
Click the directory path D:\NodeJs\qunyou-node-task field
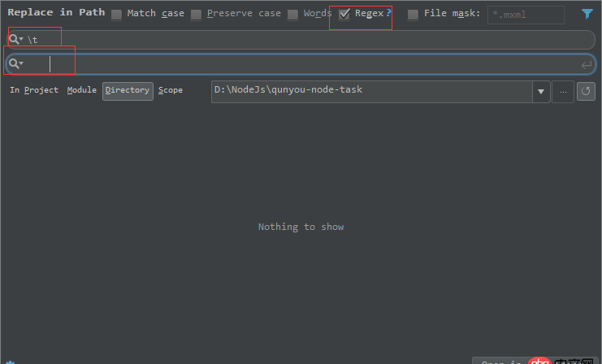click(371, 91)
